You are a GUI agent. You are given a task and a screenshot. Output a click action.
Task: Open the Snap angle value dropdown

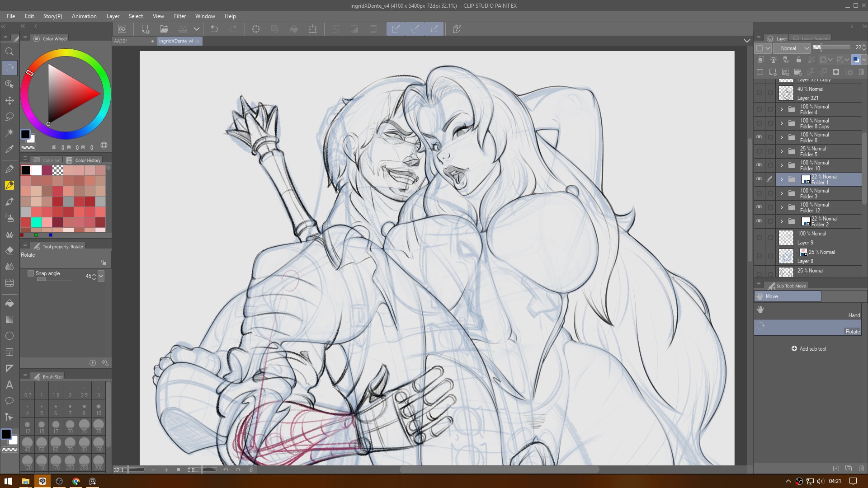(101, 276)
